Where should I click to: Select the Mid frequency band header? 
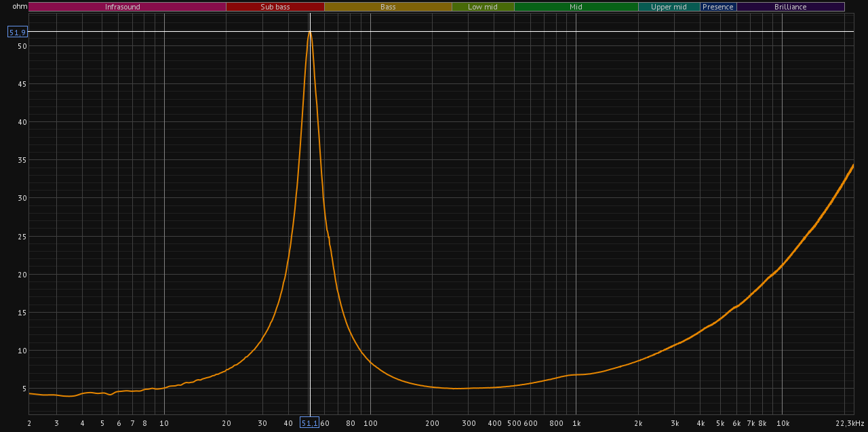(x=576, y=7)
